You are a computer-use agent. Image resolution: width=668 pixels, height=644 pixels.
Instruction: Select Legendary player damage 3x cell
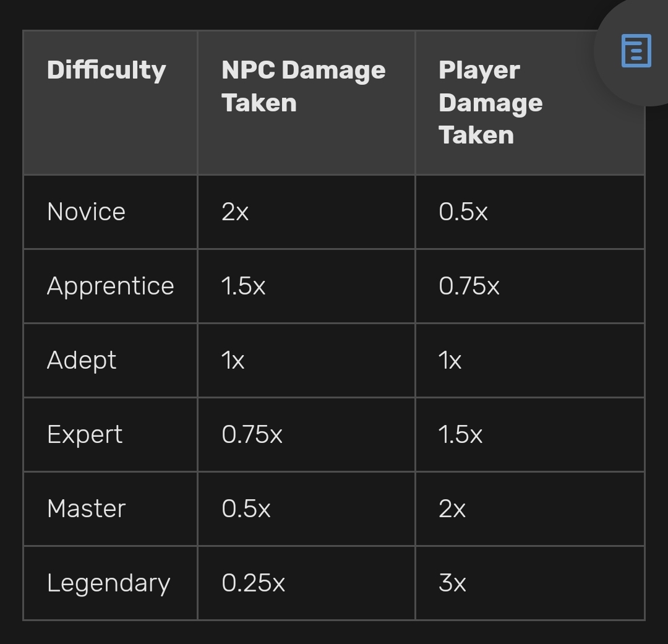click(x=529, y=583)
